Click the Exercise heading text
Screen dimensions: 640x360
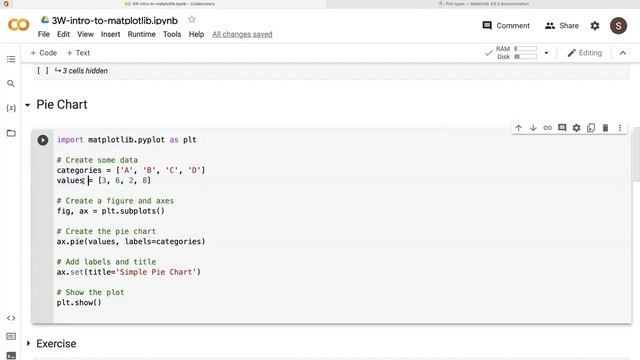(x=56, y=344)
